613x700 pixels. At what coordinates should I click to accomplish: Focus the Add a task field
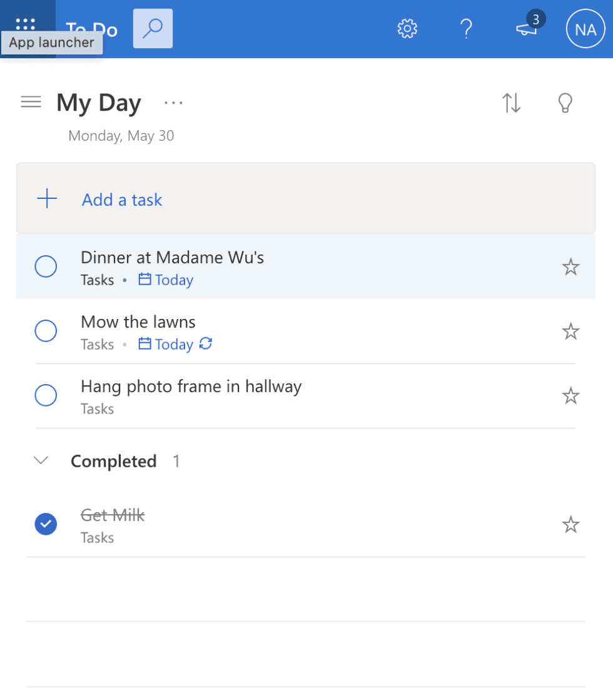pyautogui.click(x=306, y=198)
